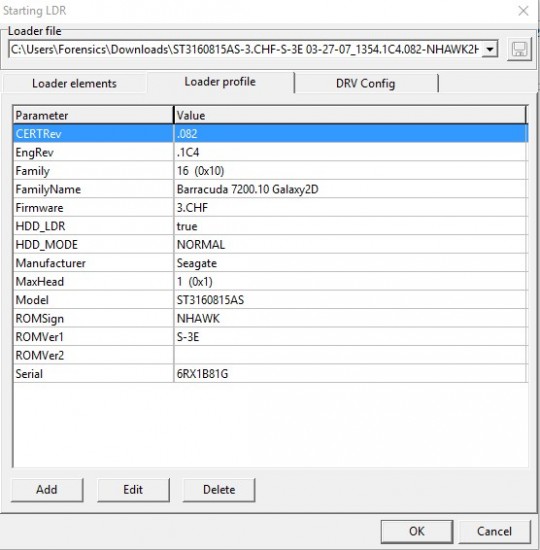Click the ST3160815AS model value
This screenshot has height=550, width=540.
tap(351, 300)
